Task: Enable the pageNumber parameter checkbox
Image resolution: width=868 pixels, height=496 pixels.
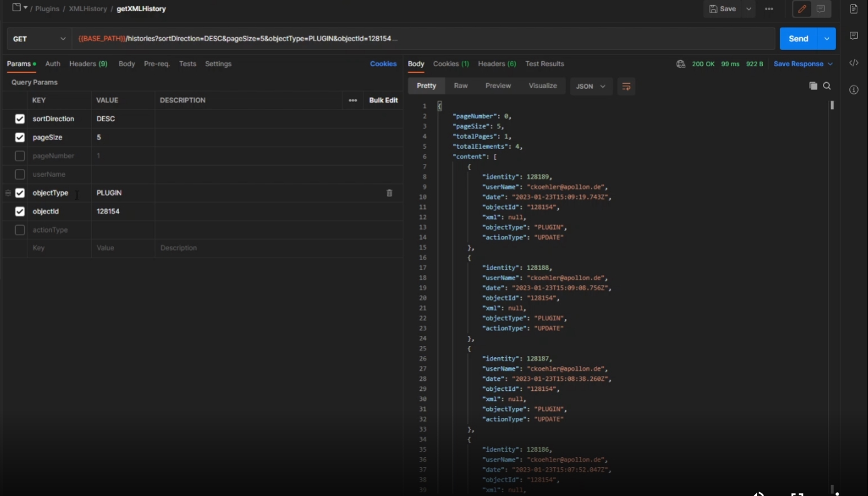Action: point(20,156)
